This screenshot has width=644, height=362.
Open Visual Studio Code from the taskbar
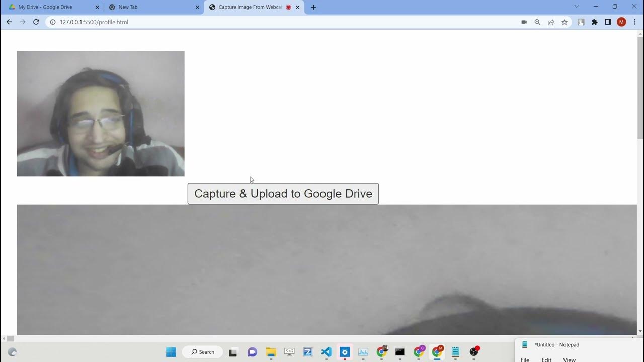point(326,352)
